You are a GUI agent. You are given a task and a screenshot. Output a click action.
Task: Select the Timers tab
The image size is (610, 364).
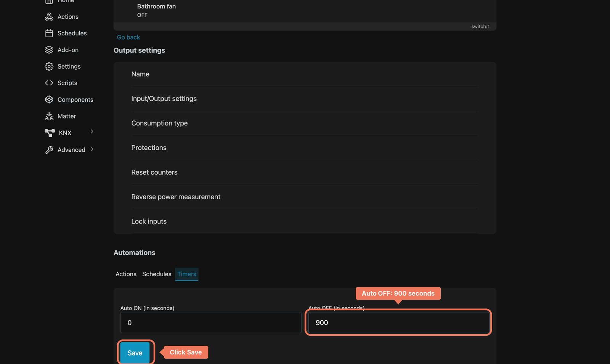coord(187,274)
